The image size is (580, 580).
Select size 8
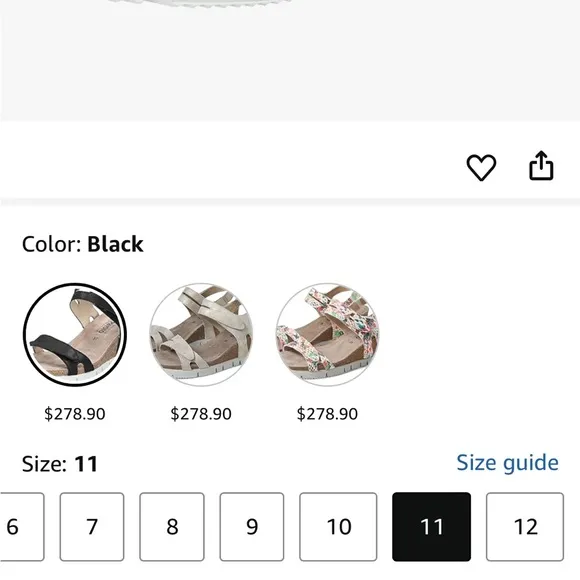pyautogui.click(x=172, y=527)
